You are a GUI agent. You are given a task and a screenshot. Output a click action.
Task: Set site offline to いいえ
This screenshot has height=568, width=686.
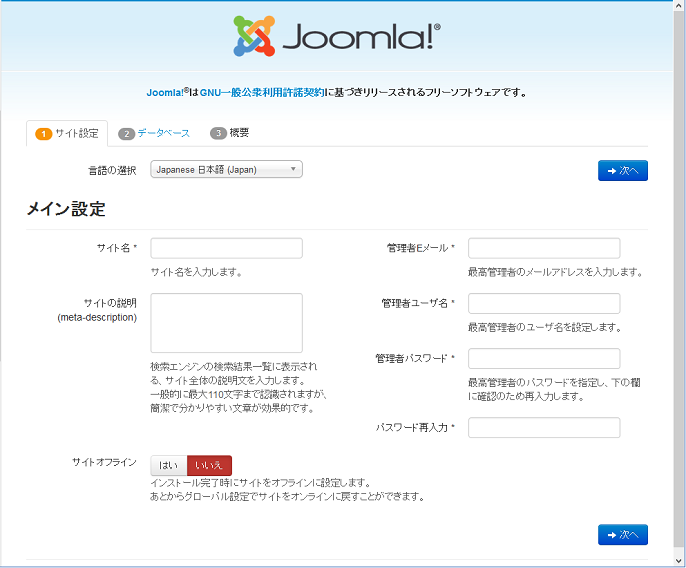pyautogui.click(x=209, y=465)
